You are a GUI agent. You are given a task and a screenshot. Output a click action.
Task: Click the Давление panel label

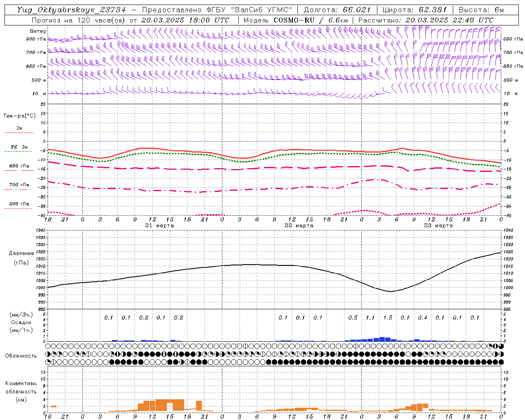(21, 253)
